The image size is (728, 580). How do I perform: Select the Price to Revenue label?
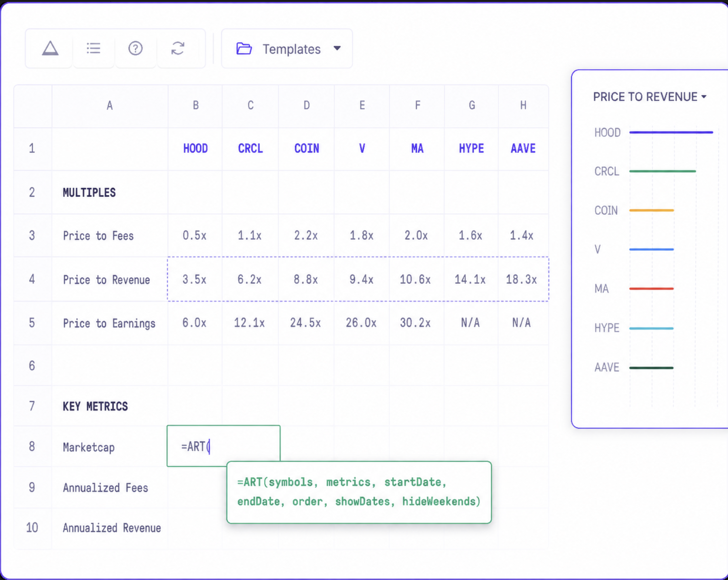tap(106, 280)
